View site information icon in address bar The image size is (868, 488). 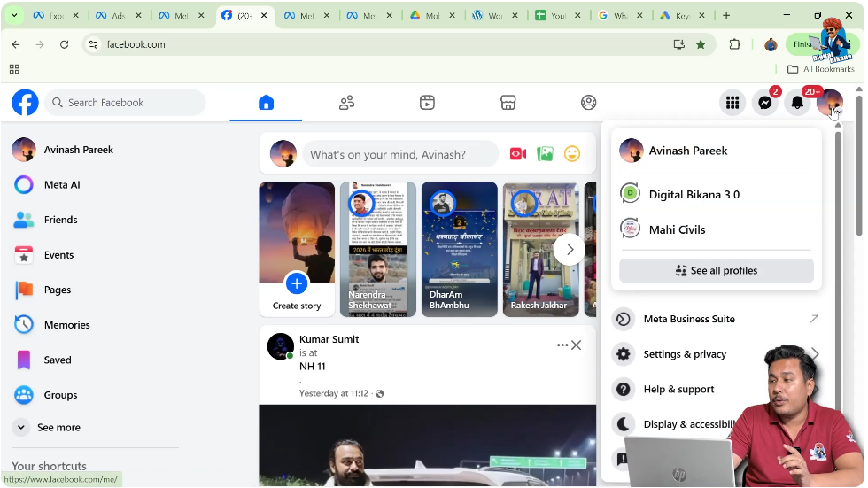point(94,44)
